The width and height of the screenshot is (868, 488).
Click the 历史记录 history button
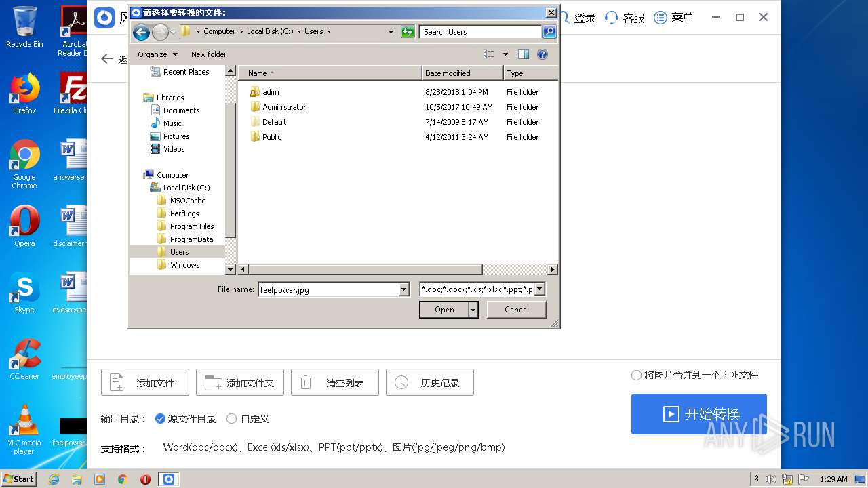pyautogui.click(x=430, y=382)
